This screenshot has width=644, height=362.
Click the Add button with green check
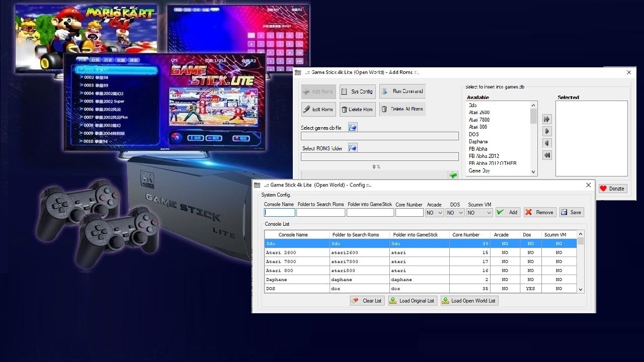point(508,212)
